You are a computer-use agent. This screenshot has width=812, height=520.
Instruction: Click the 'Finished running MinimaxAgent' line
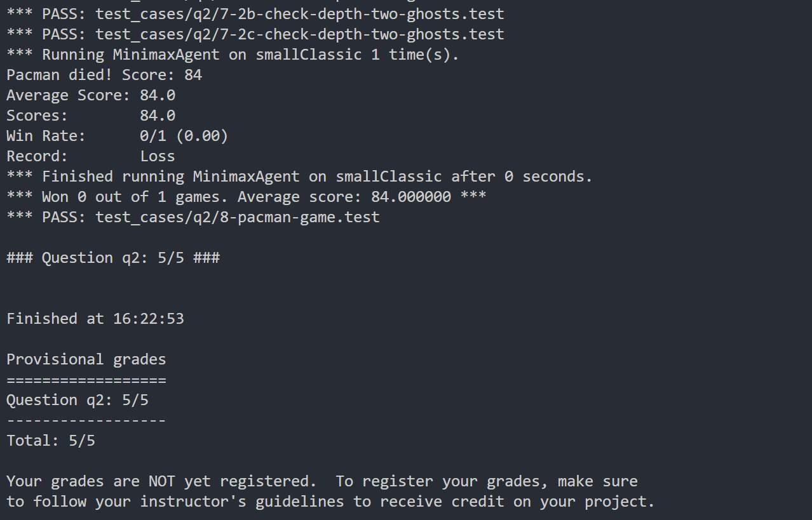[x=299, y=176]
